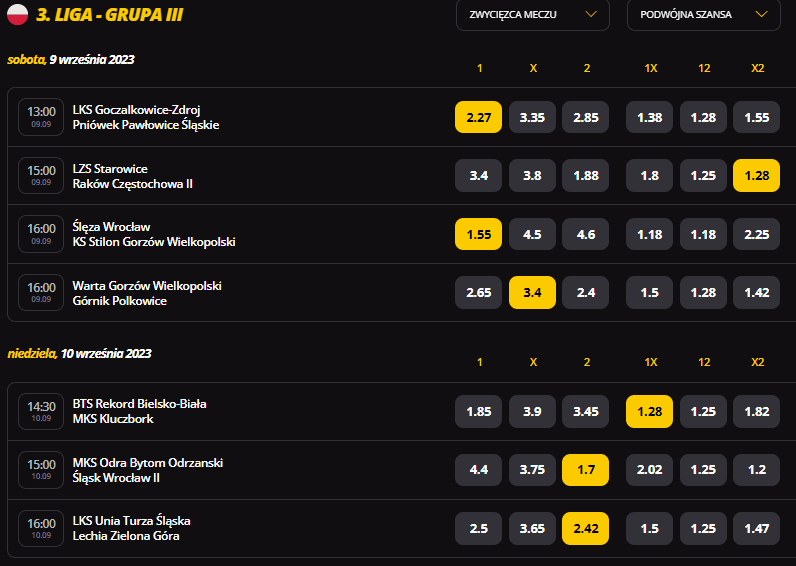Screen dimensions: 796x566
Task: Select 12 odds 1.18 for Ślęza Wrocław match
Action: (x=703, y=234)
